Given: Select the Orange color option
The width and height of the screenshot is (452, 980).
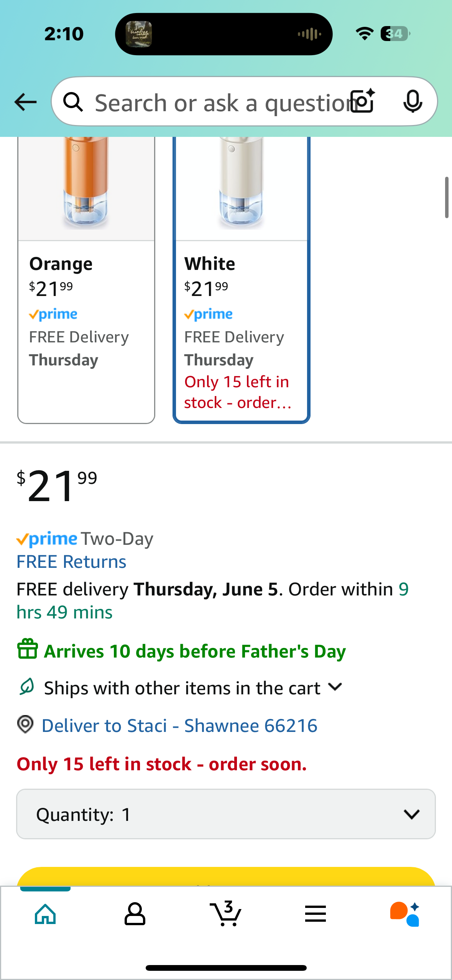Looking at the screenshot, I should click(x=86, y=280).
